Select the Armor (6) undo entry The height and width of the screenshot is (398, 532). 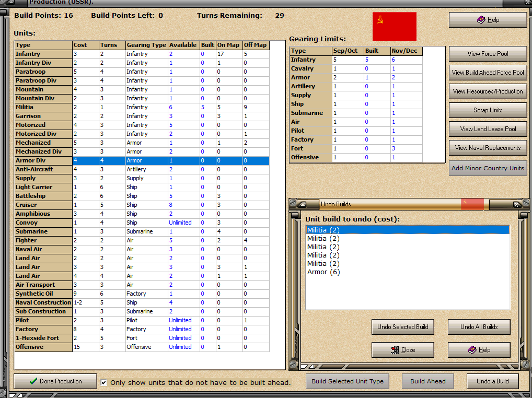(408, 272)
